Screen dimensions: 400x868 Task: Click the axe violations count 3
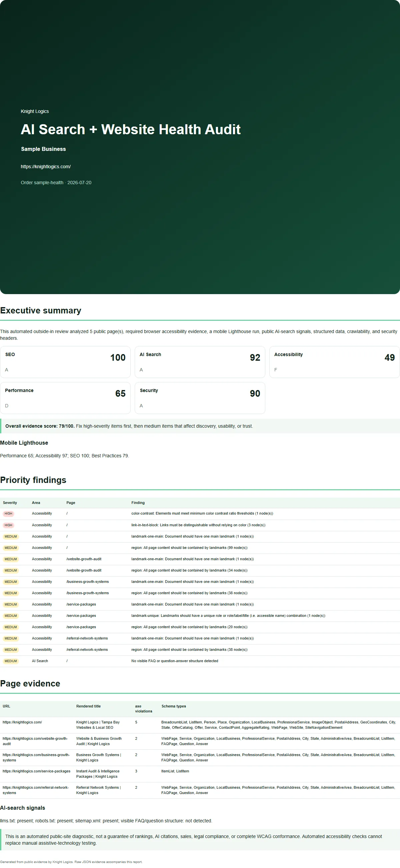136,771
